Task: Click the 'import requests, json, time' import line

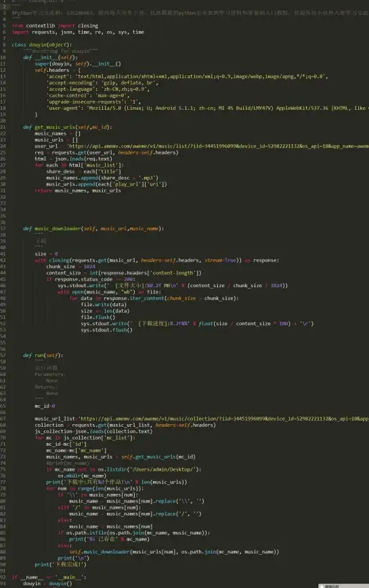Action: coord(78,33)
